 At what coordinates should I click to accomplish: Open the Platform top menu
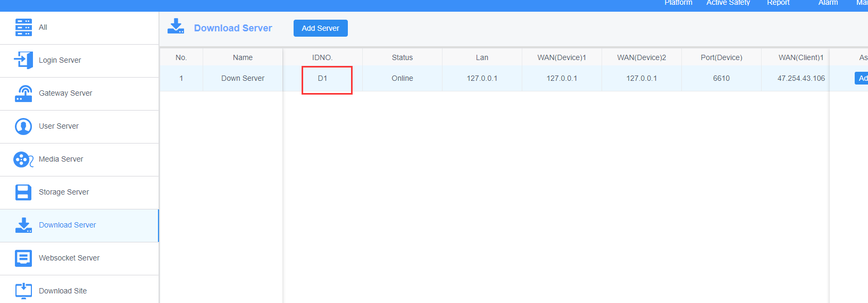pyautogui.click(x=678, y=3)
